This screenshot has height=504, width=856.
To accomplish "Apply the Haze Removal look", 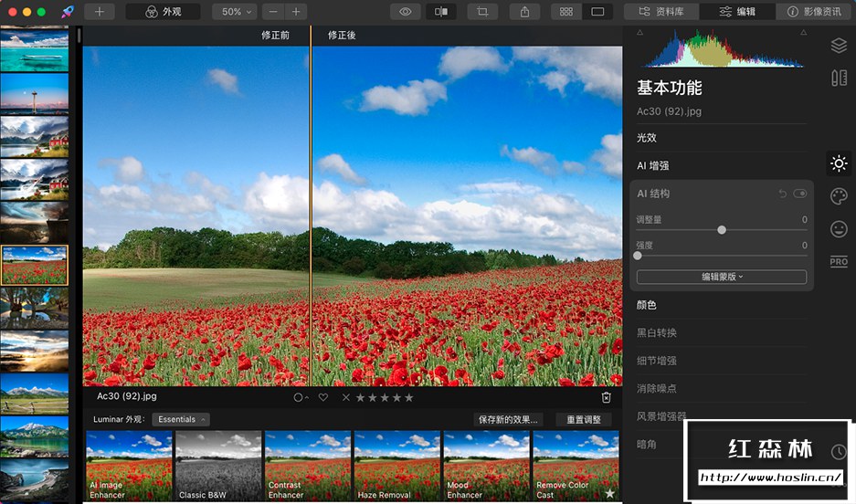I will pos(396,466).
